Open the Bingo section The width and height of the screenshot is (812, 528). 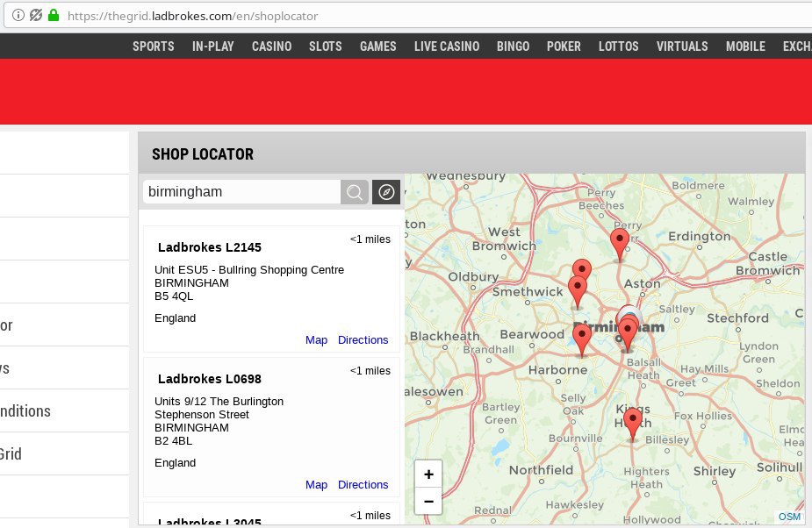[x=513, y=46]
